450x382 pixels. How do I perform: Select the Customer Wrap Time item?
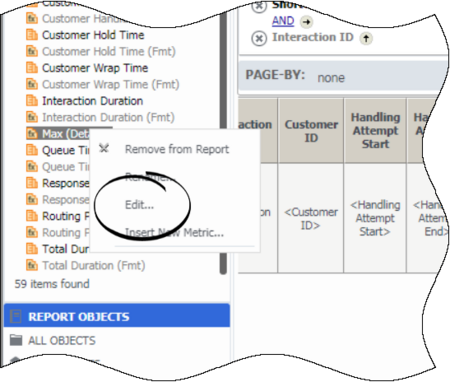(x=95, y=68)
